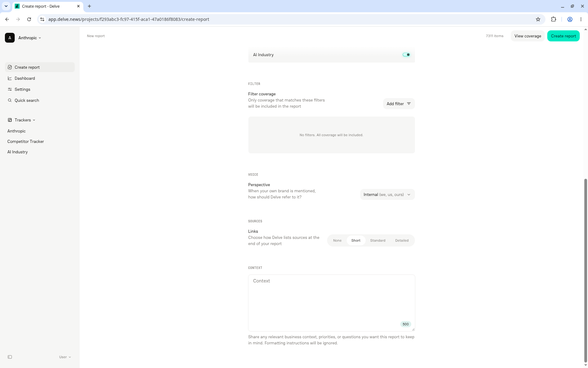Open Settings in the sidebar
This screenshot has height=368, width=588.
pos(40,89)
